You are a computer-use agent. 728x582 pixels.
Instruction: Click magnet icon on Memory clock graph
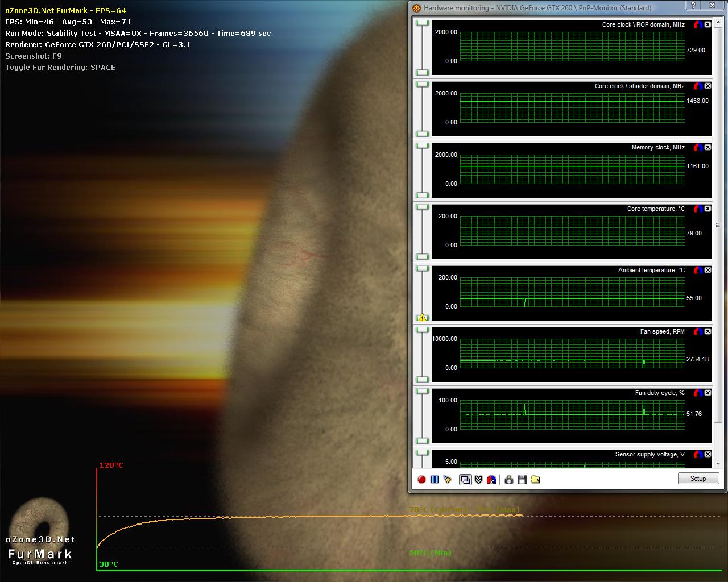tap(698, 147)
